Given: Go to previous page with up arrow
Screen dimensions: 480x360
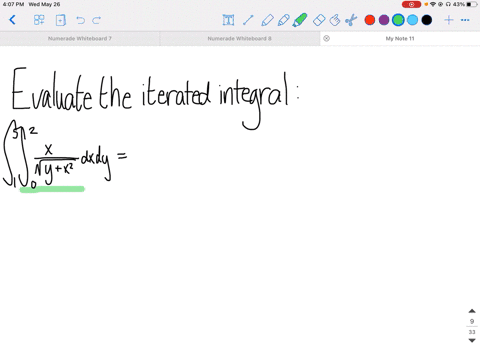Looking at the screenshot, I should click(472, 311).
